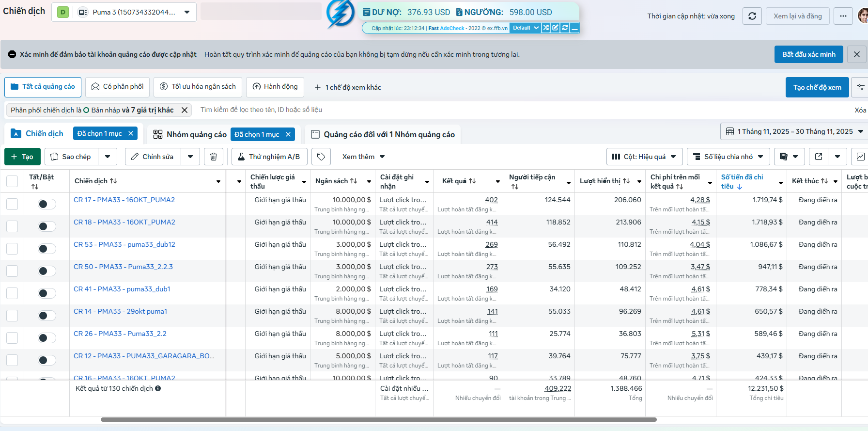Switch to the Nhóm quảng cáo tab

click(190, 134)
